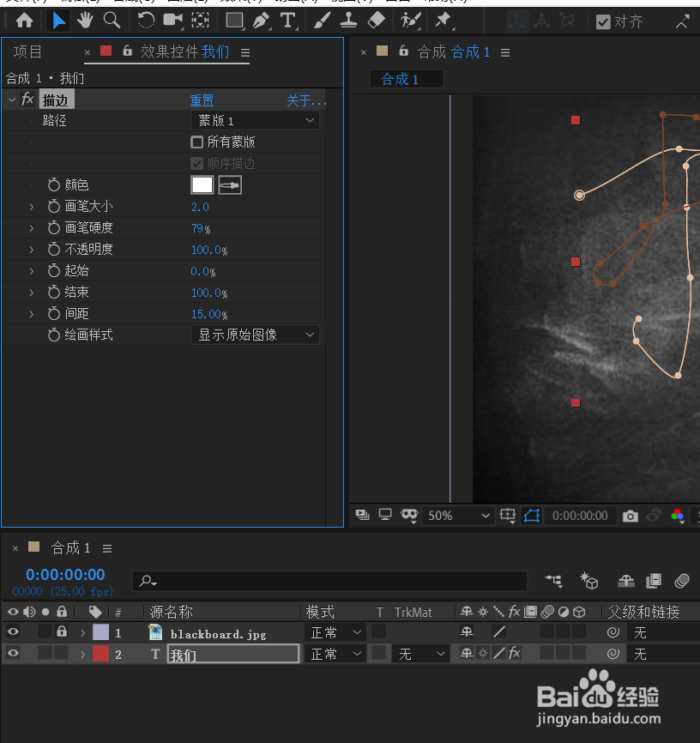The image size is (700, 743).
Task: Click the snapshot camera icon in viewer
Action: [630, 516]
